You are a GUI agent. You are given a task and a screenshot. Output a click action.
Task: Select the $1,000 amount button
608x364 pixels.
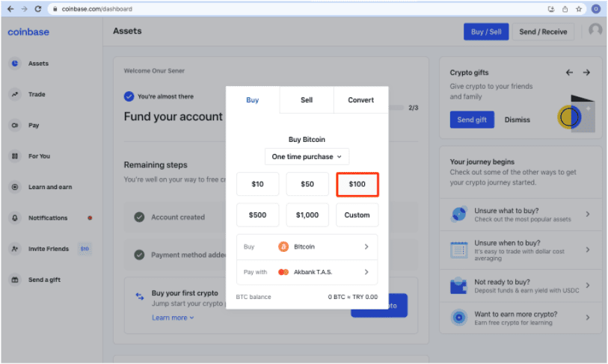point(307,215)
